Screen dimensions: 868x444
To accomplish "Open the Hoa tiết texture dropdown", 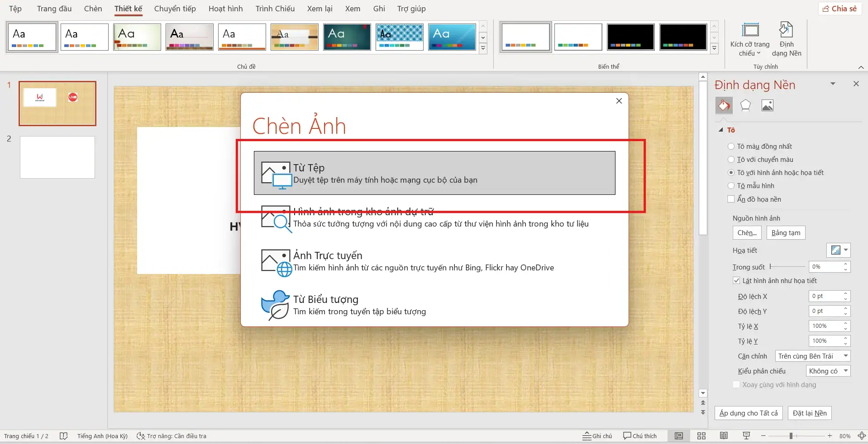I will [x=845, y=250].
